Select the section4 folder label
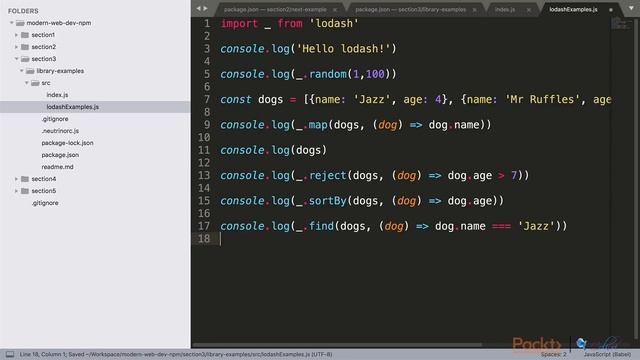640x360 pixels. pos(44,179)
